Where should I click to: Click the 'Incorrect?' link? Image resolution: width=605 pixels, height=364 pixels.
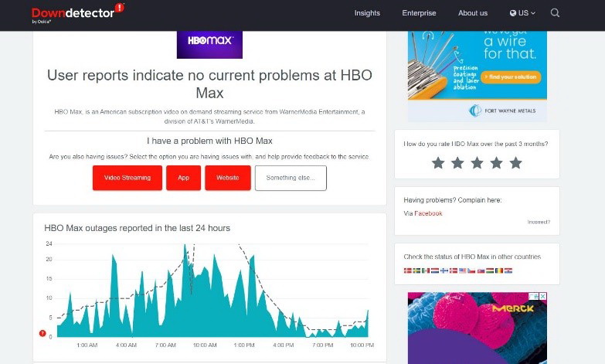coord(538,222)
